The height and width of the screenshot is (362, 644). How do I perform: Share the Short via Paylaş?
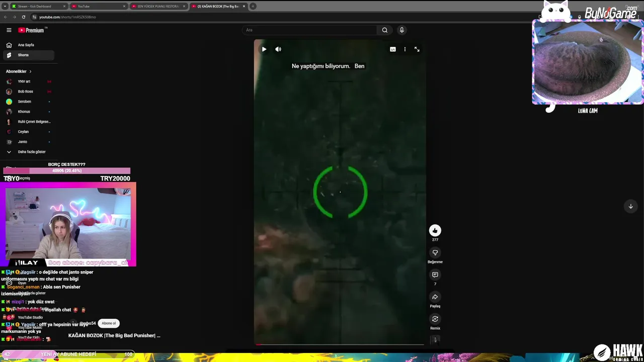(x=435, y=297)
